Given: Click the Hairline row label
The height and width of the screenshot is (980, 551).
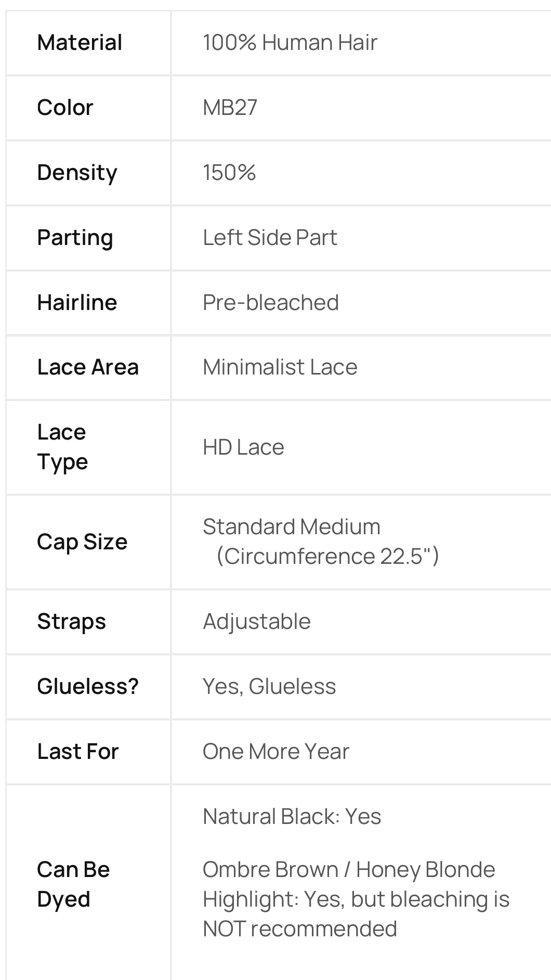Looking at the screenshot, I should 77,303.
